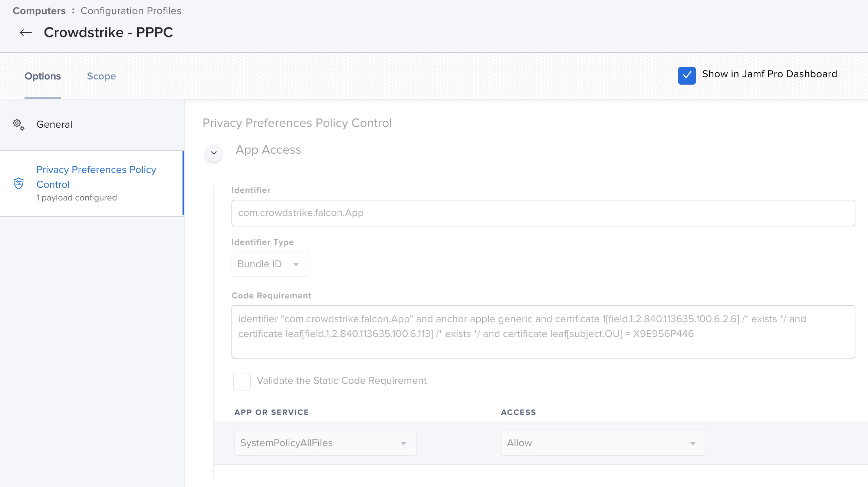
Task: Click the arrow icon in Allow dropdown
Action: click(693, 443)
